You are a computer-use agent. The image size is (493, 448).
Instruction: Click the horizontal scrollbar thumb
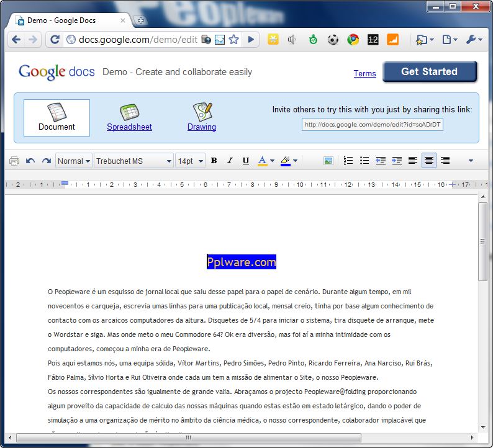pyautogui.click(x=189, y=437)
